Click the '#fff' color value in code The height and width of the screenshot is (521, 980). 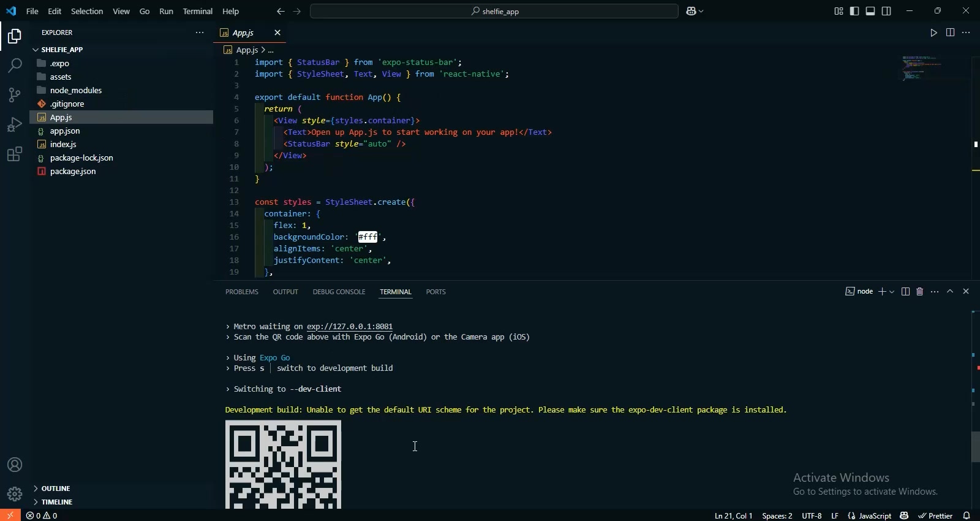[368, 237]
